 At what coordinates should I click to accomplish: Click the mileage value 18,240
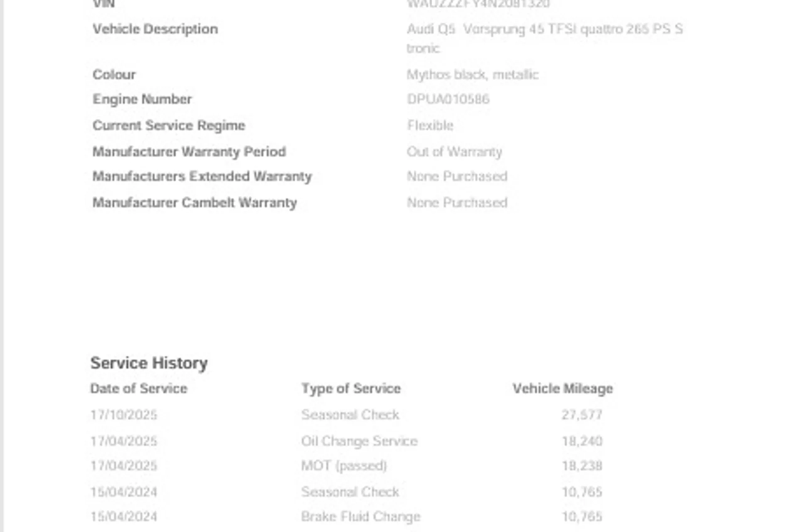[582, 441]
